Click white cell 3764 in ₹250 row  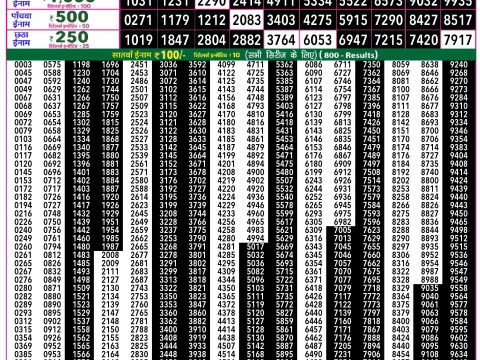281,40
